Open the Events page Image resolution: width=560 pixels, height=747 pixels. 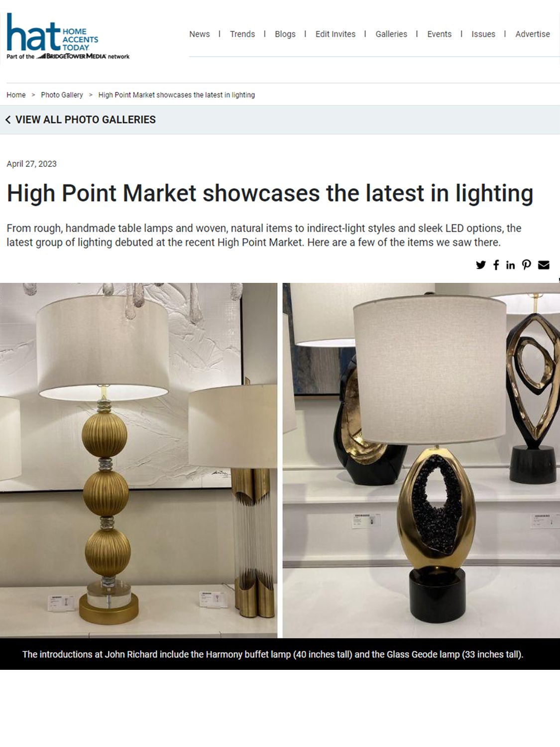point(439,34)
